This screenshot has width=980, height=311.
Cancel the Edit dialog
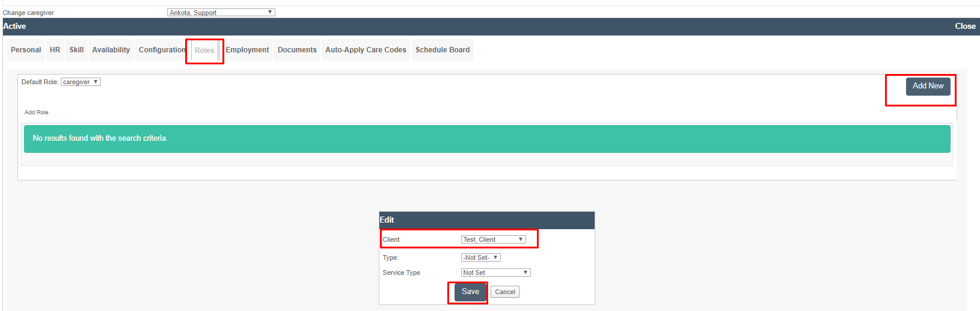click(x=505, y=292)
